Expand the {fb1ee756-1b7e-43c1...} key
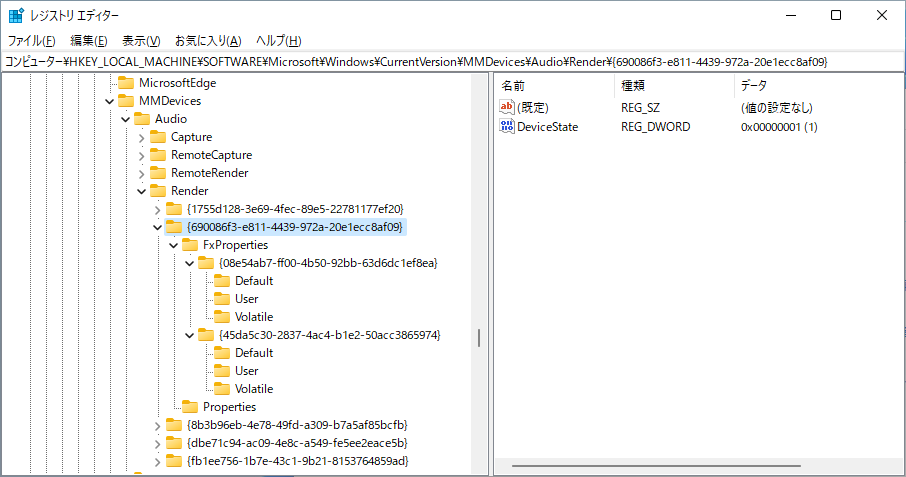The height and width of the screenshot is (477, 906). tap(157, 461)
